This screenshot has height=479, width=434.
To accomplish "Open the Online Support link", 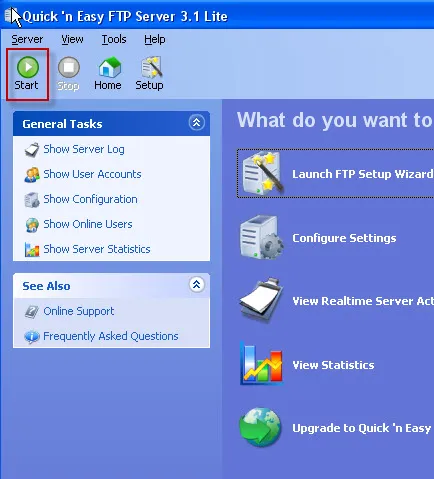I will [x=79, y=311].
